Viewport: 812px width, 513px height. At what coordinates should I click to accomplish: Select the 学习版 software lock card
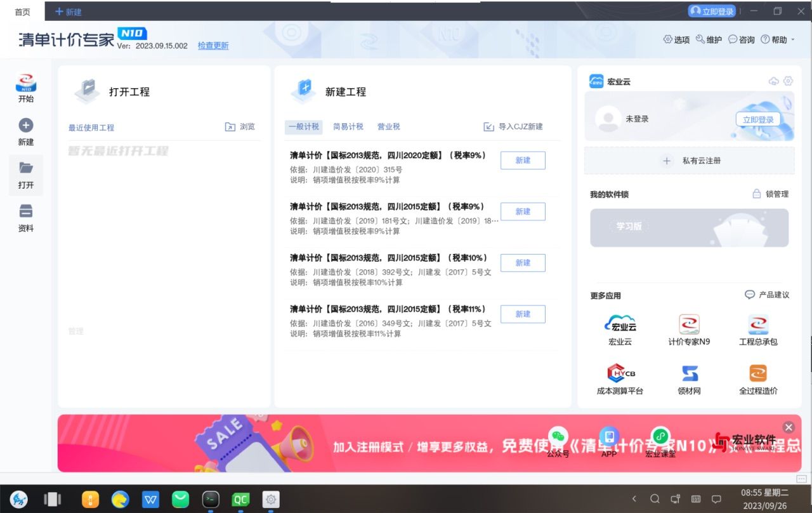[690, 228]
